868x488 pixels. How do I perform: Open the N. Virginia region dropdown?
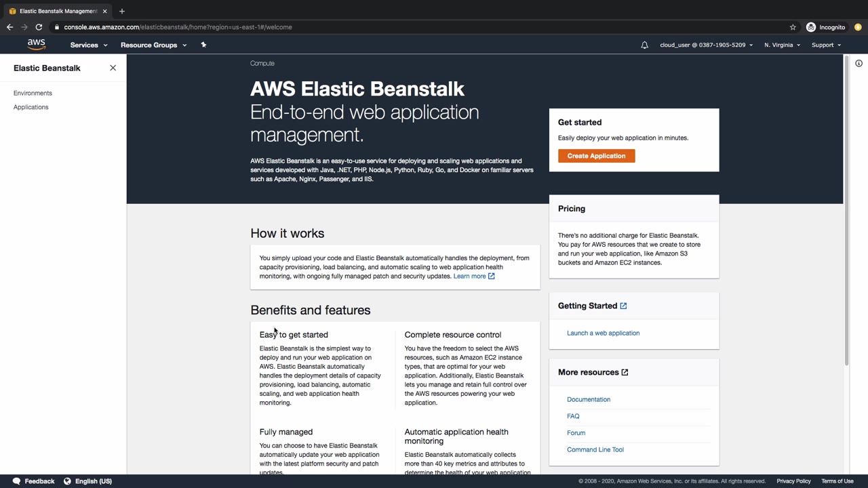pyautogui.click(x=782, y=45)
